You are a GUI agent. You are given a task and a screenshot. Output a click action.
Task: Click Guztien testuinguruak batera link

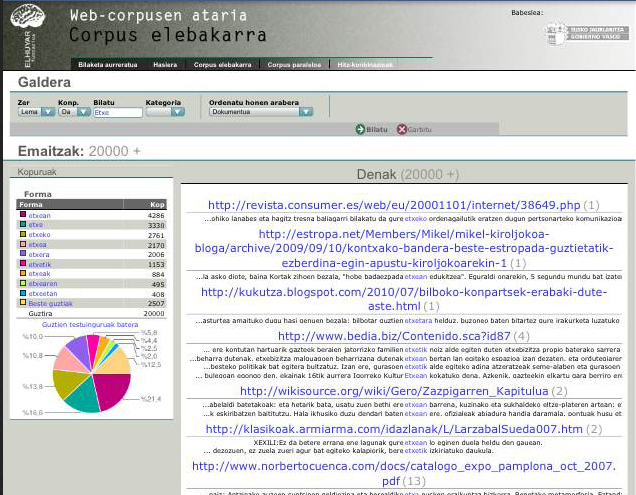[x=90, y=324]
